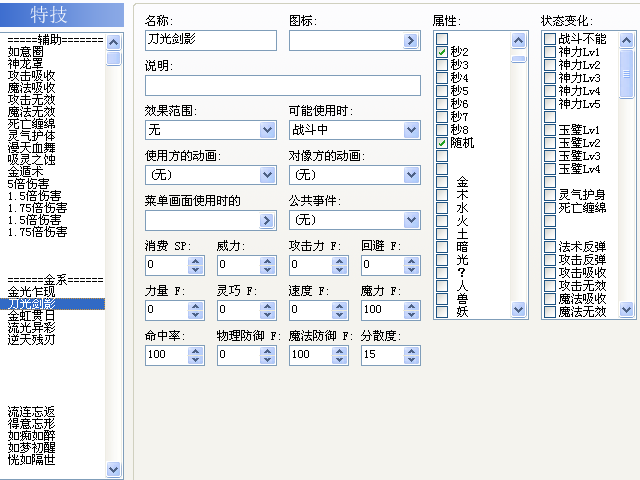Expand the 使用方的动画 dropdown
This screenshot has height=480, width=640.
click(267, 175)
